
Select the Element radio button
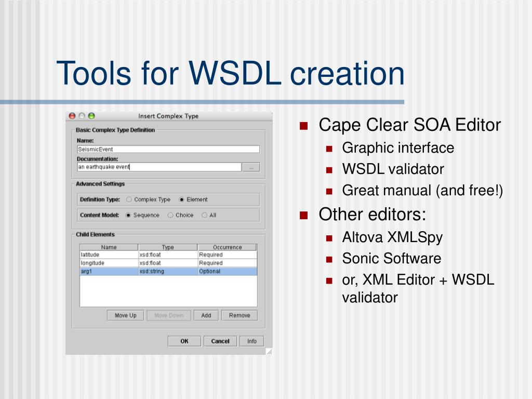(181, 199)
